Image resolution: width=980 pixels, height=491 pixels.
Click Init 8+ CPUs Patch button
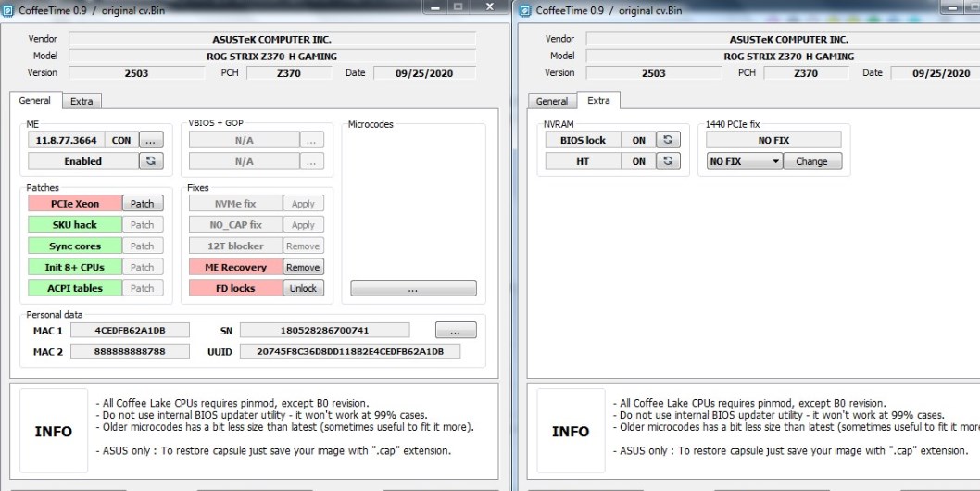point(143,267)
